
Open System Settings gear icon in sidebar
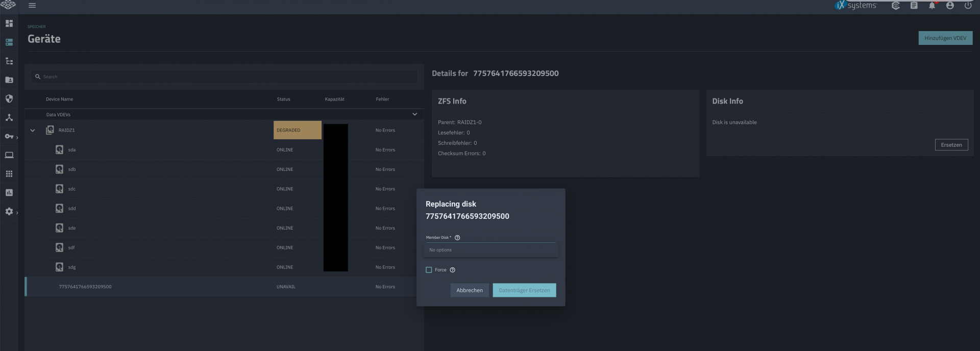coord(9,211)
